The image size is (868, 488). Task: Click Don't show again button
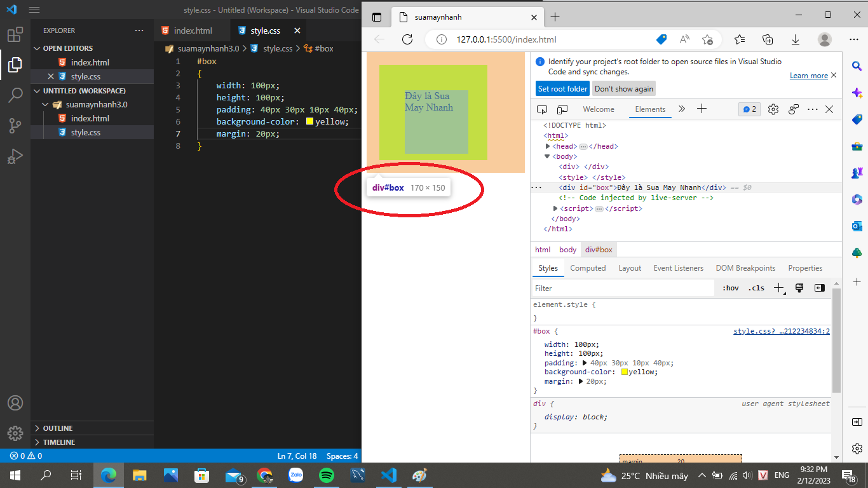click(624, 89)
